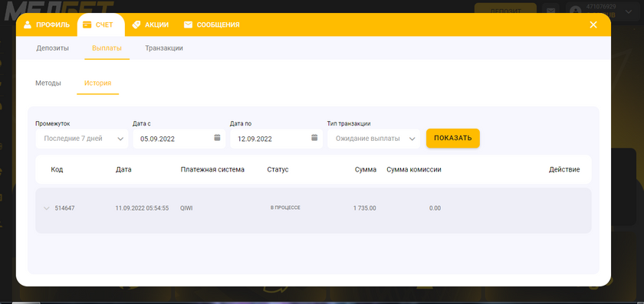This screenshot has height=304, width=644.
Task: Open the calendar for Дата с
Action: coord(217,137)
